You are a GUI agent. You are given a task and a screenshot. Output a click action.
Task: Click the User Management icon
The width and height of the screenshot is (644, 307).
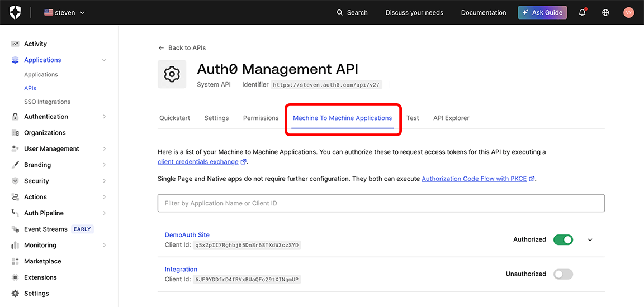pos(15,149)
